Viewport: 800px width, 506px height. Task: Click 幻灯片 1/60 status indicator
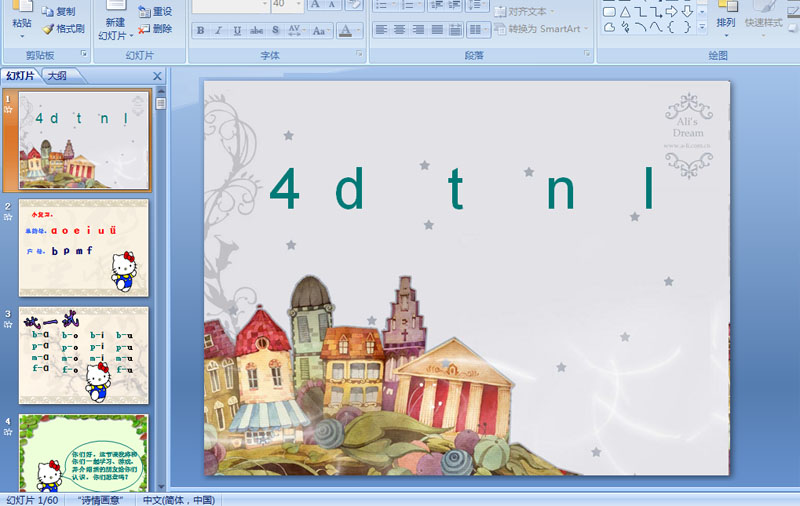coord(32,500)
